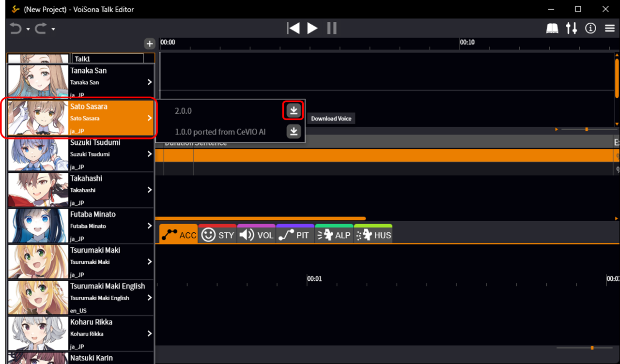Click the Undo arrow icon
The image size is (620, 364).
[16, 29]
